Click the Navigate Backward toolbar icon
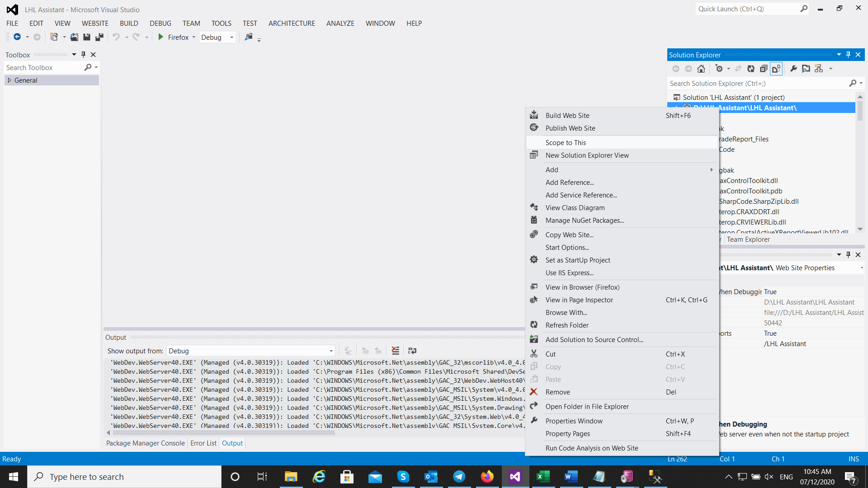 (x=17, y=37)
